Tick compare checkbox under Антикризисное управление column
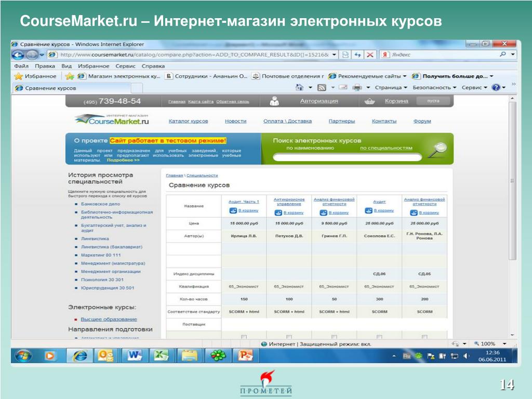 pyautogui.click(x=289, y=337)
